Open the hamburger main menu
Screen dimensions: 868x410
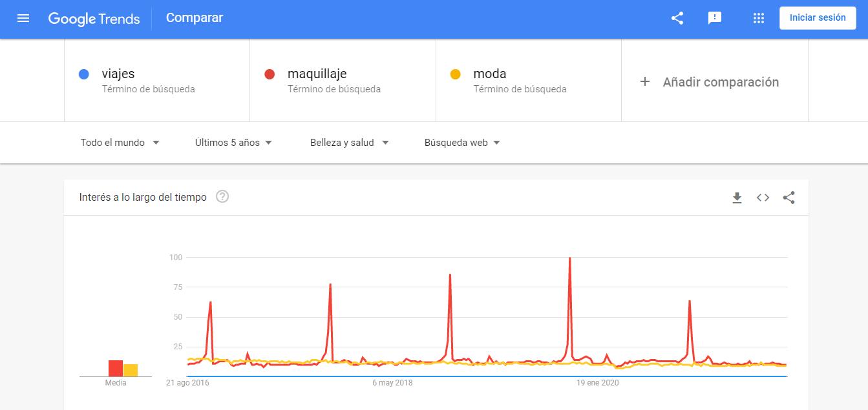click(x=23, y=18)
